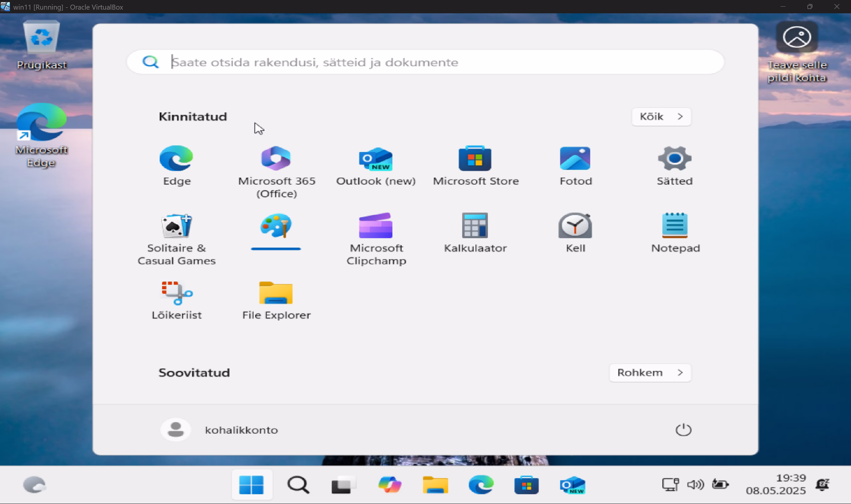
Task: Open File Explorer from taskbar
Action: tap(435, 485)
